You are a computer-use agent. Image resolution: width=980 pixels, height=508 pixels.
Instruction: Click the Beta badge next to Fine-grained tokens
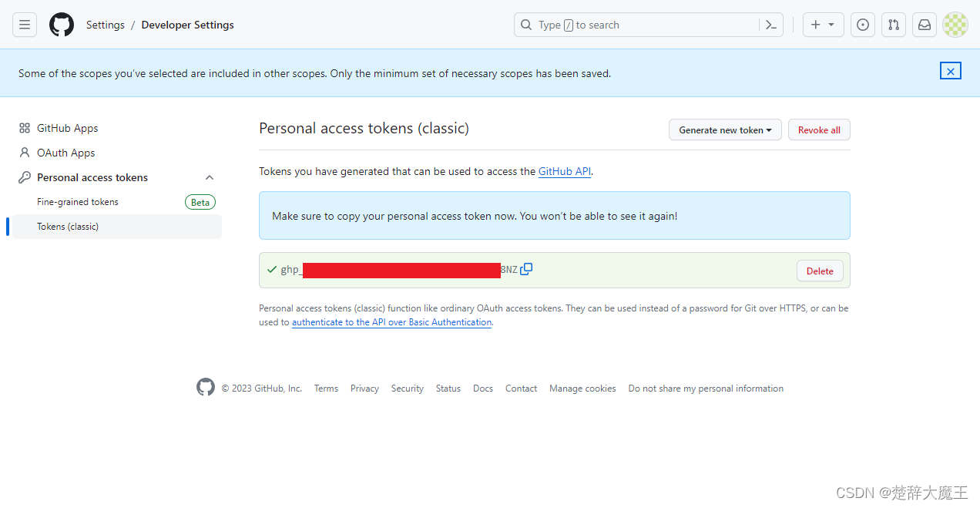pyautogui.click(x=200, y=202)
